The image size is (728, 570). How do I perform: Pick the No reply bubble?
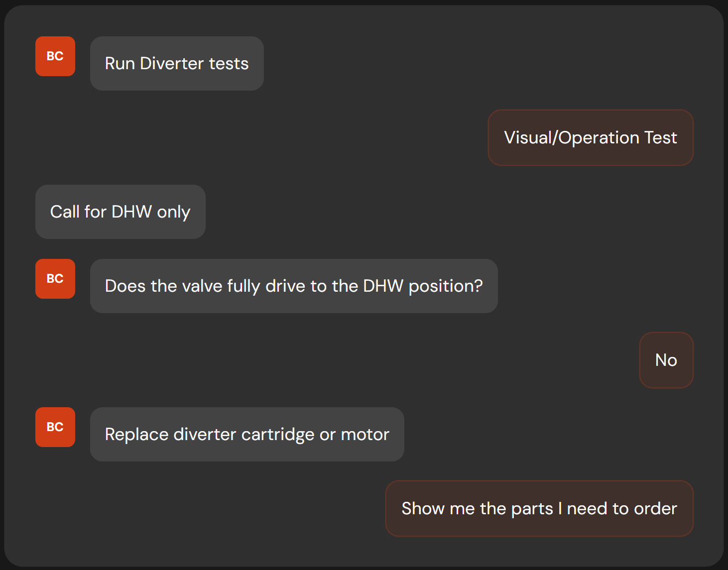(x=666, y=360)
